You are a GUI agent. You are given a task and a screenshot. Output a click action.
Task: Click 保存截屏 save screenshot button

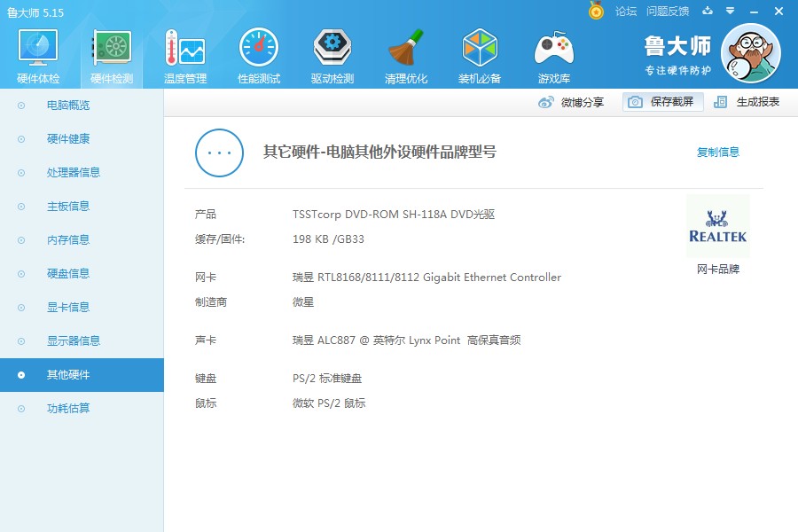tap(662, 102)
